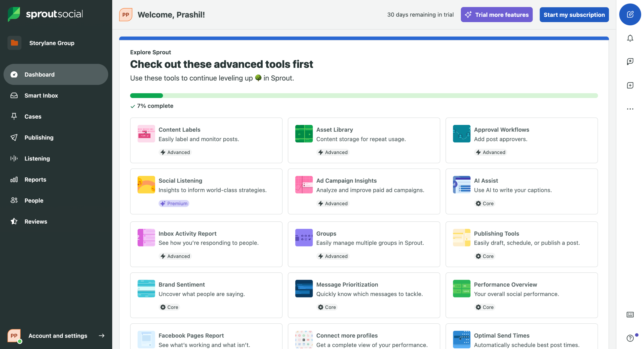The height and width of the screenshot is (349, 644).
Task: Open Listening from the sidebar
Action: point(37,159)
